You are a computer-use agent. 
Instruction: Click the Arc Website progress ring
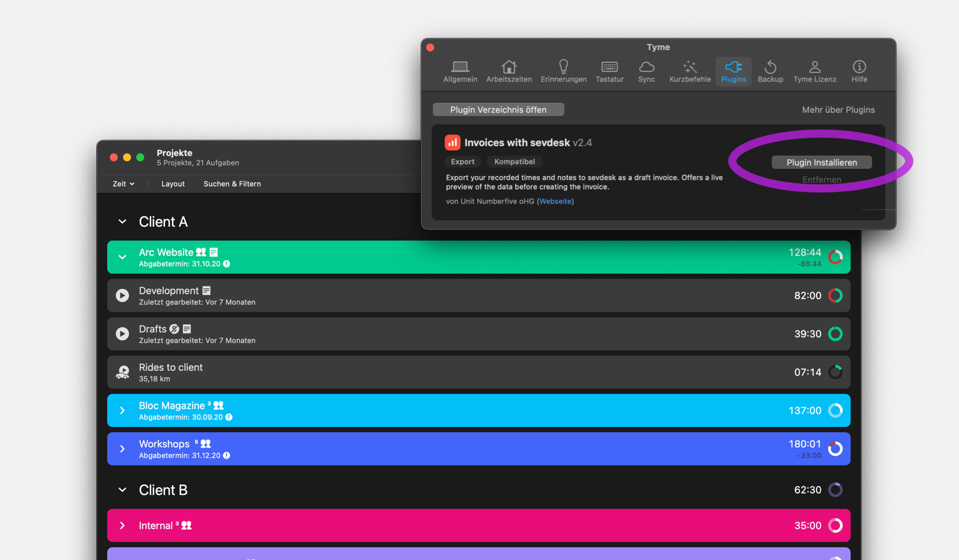(x=835, y=257)
